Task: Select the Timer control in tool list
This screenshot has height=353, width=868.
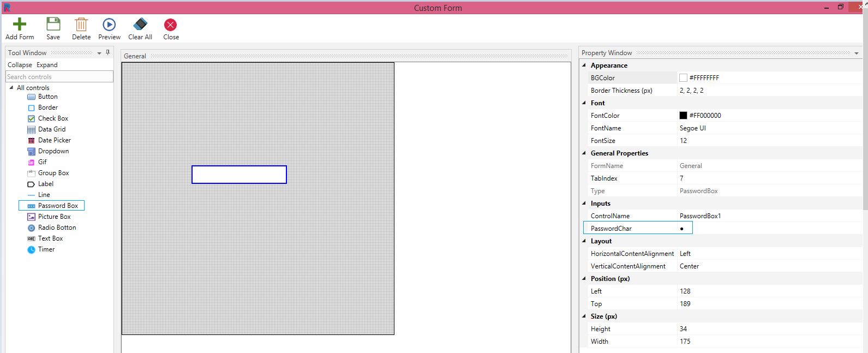Action: click(x=46, y=249)
